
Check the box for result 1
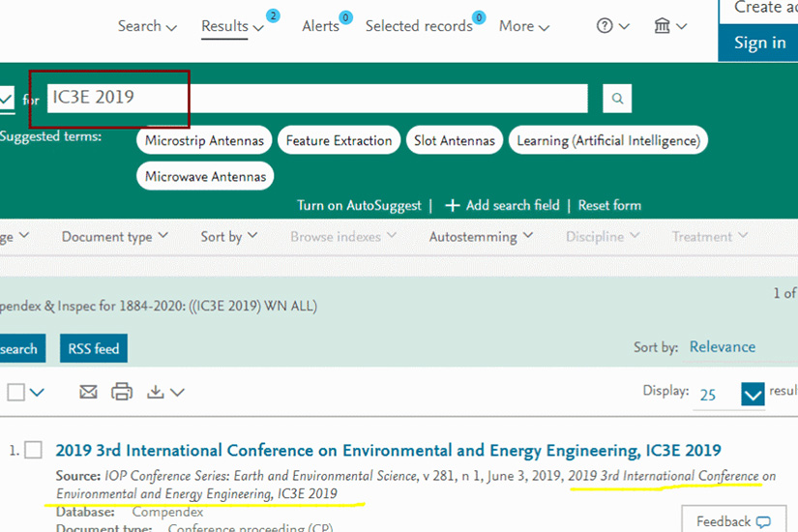pos(33,450)
